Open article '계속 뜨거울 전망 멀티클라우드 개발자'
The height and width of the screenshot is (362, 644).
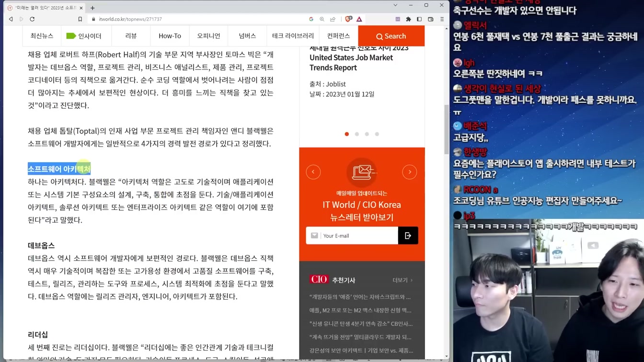[x=360, y=337]
